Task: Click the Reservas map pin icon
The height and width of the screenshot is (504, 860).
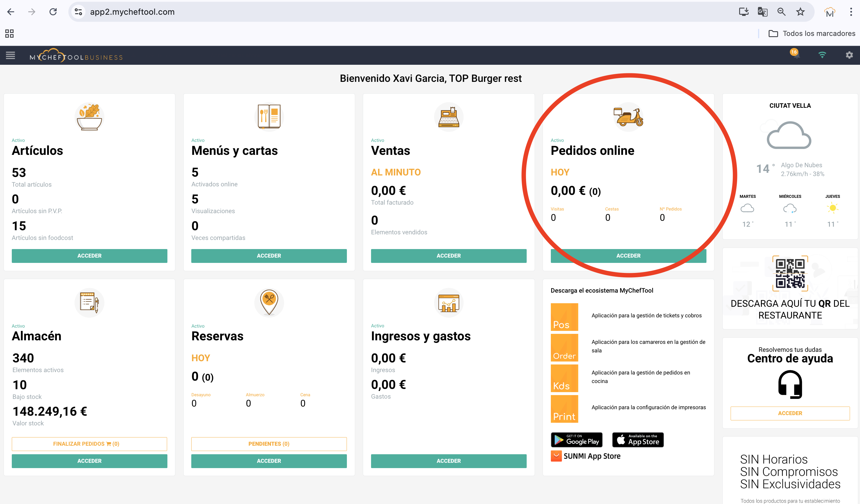Action: tap(269, 302)
